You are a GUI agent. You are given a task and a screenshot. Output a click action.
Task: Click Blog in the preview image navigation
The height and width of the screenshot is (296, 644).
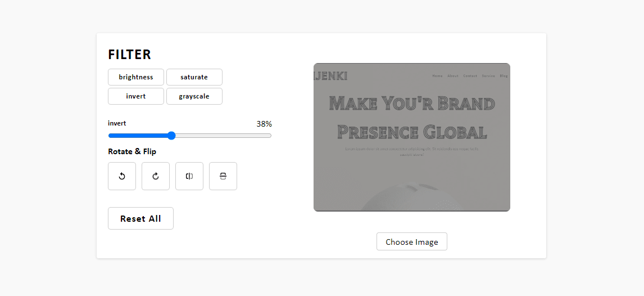pyautogui.click(x=504, y=76)
